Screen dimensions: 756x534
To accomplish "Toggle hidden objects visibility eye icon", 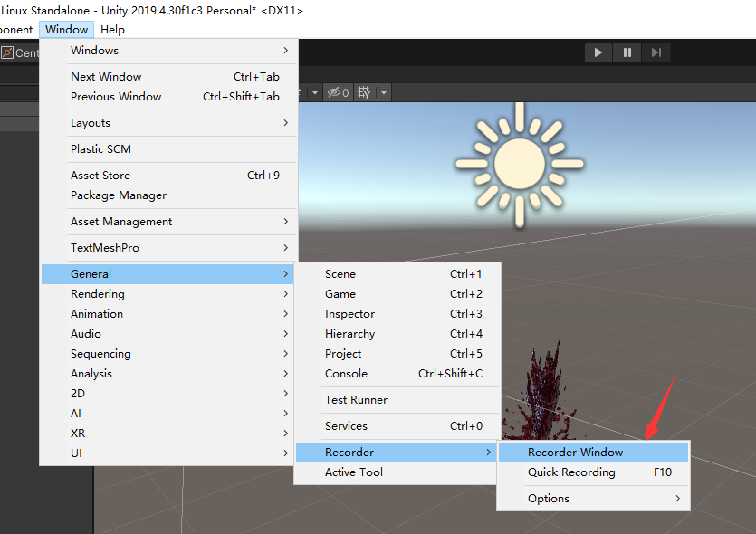I will click(x=338, y=92).
